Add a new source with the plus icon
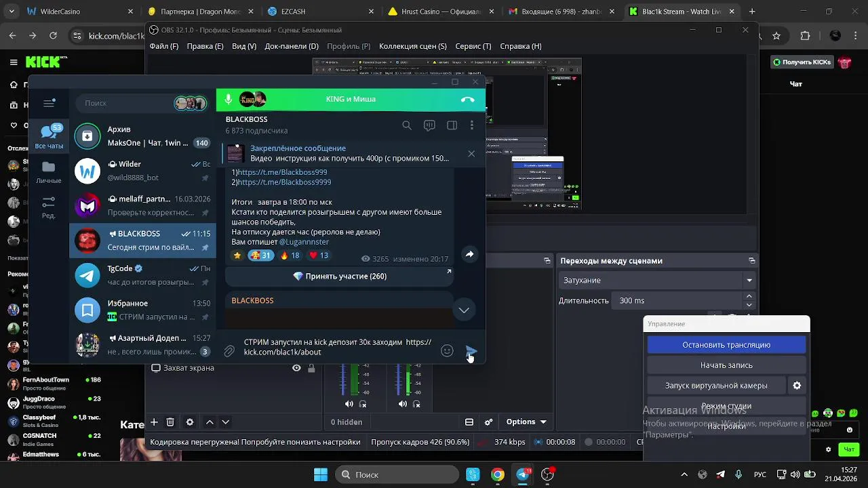The width and height of the screenshot is (868, 488). pyautogui.click(x=154, y=422)
